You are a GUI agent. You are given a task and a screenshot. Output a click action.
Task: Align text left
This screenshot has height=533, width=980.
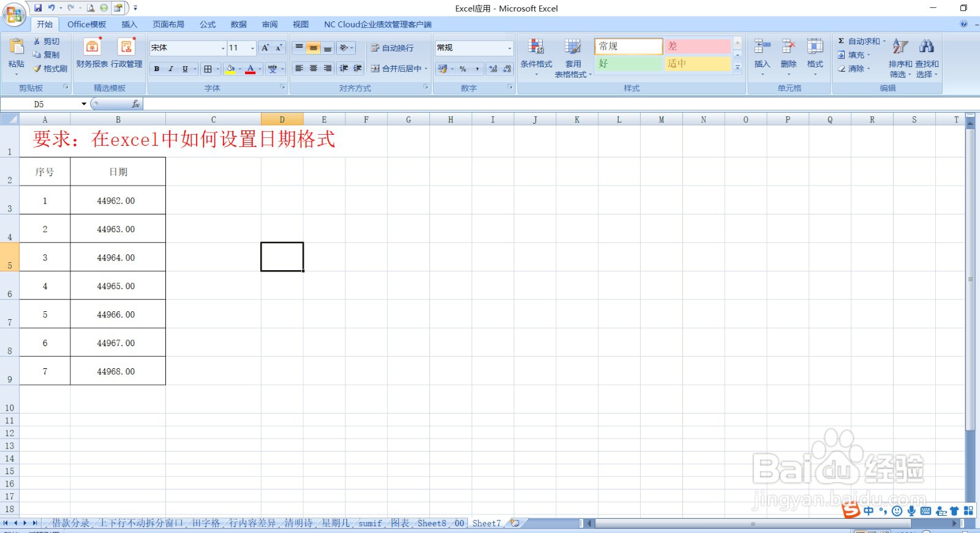[x=299, y=69]
